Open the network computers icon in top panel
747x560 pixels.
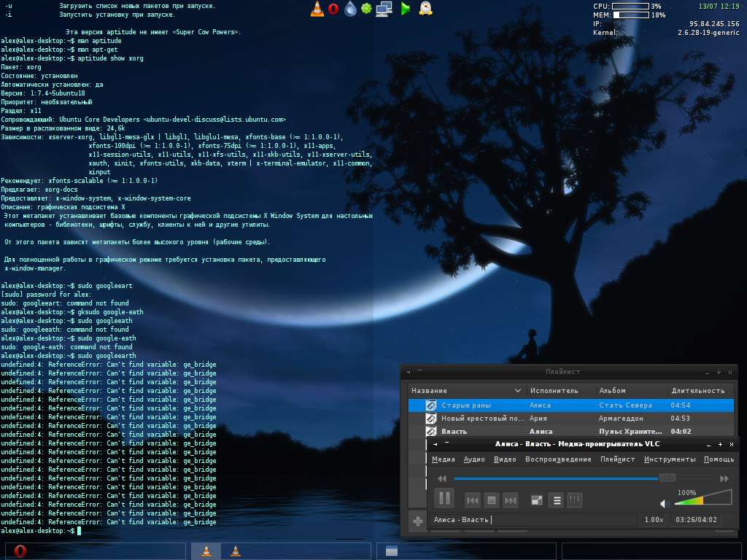point(384,9)
